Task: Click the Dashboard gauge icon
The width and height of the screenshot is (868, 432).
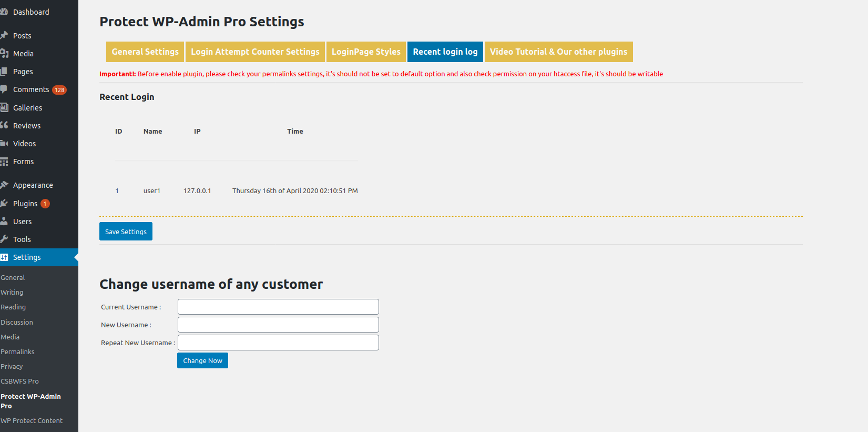Action: point(4,12)
